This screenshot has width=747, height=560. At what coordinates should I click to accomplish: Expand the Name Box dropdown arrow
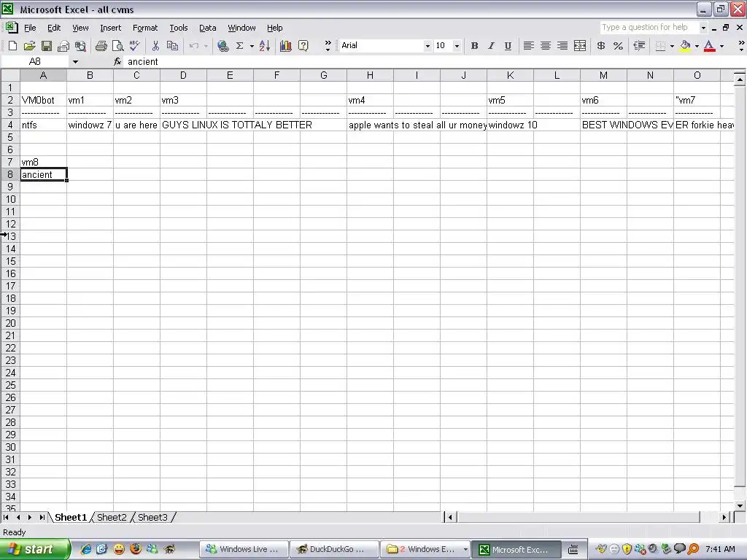tap(75, 61)
